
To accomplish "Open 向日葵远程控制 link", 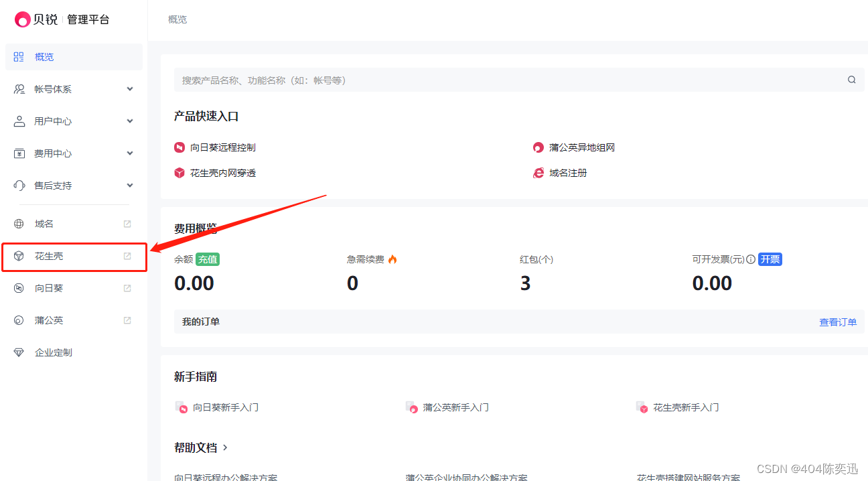I will point(223,147).
